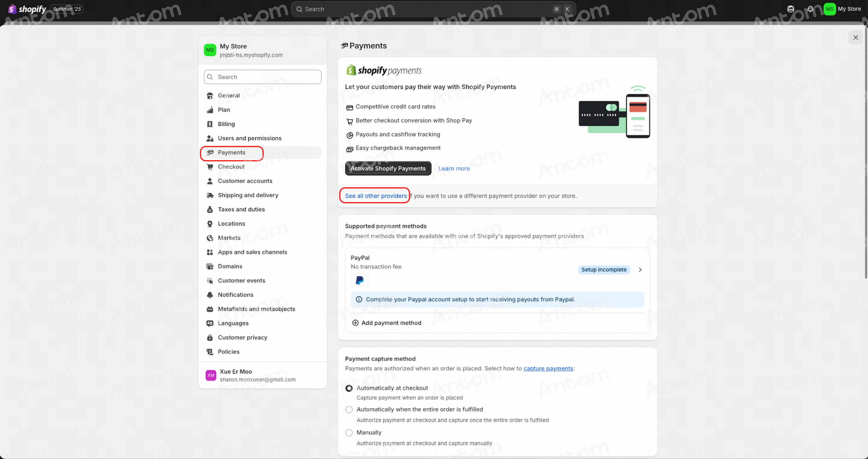Open Policies settings
868x459 pixels.
(262, 352)
